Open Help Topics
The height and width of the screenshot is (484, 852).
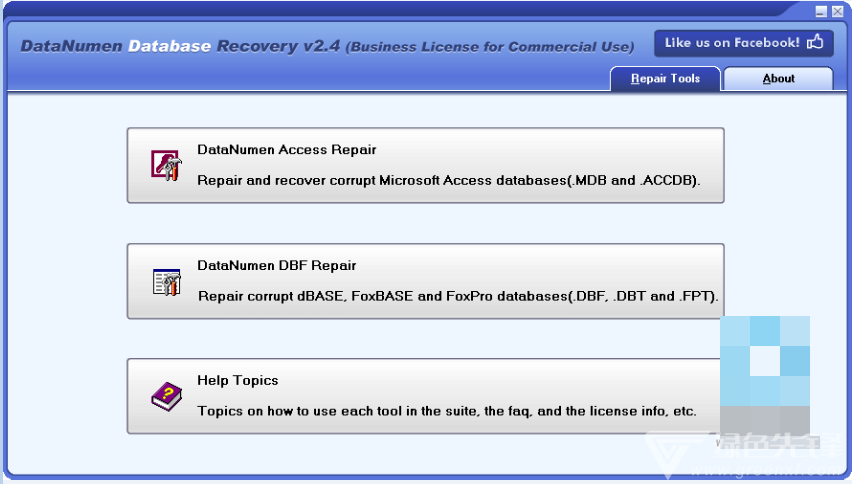[425, 396]
